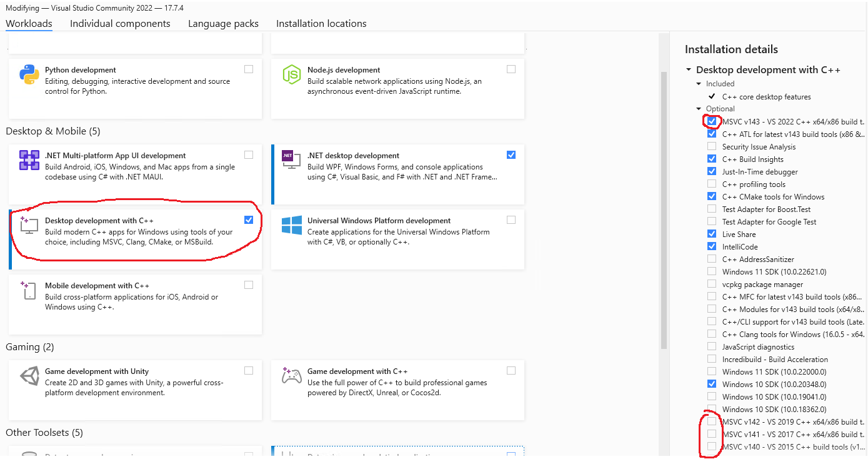The width and height of the screenshot is (868, 459).
Task: Collapse the Optional components group
Action: (700, 109)
